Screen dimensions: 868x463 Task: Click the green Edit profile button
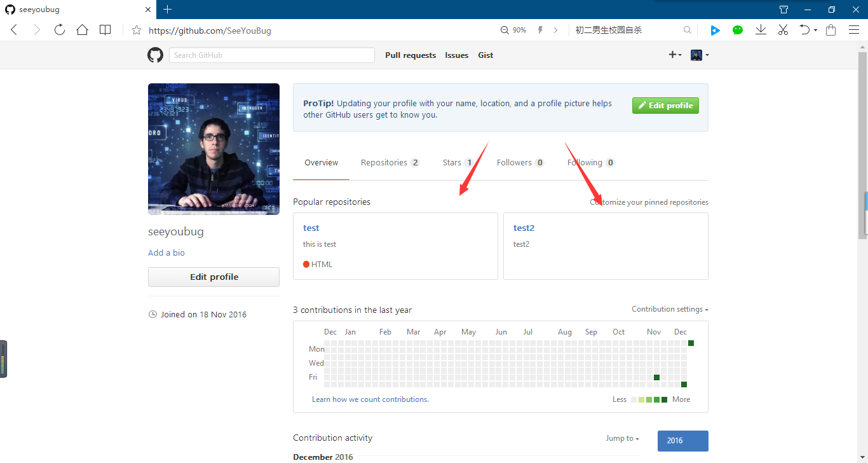[665, 106]
